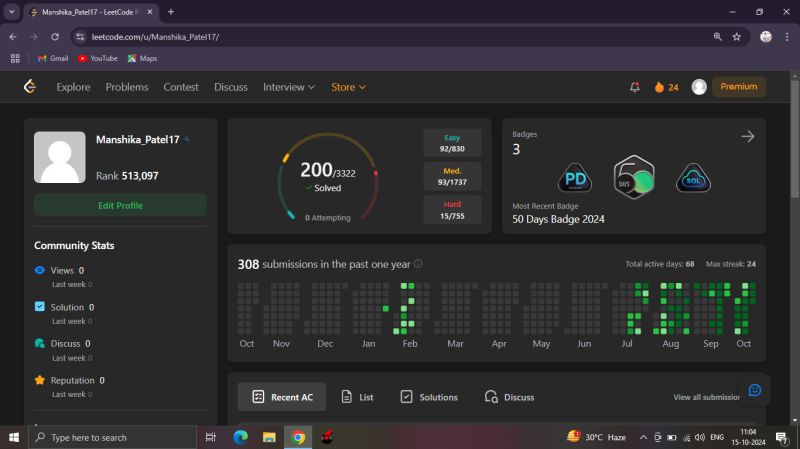The width and height of the screenshot is (800, 449).
Task: Open the Chrome profile avatar
Action: tap(765, 37)
